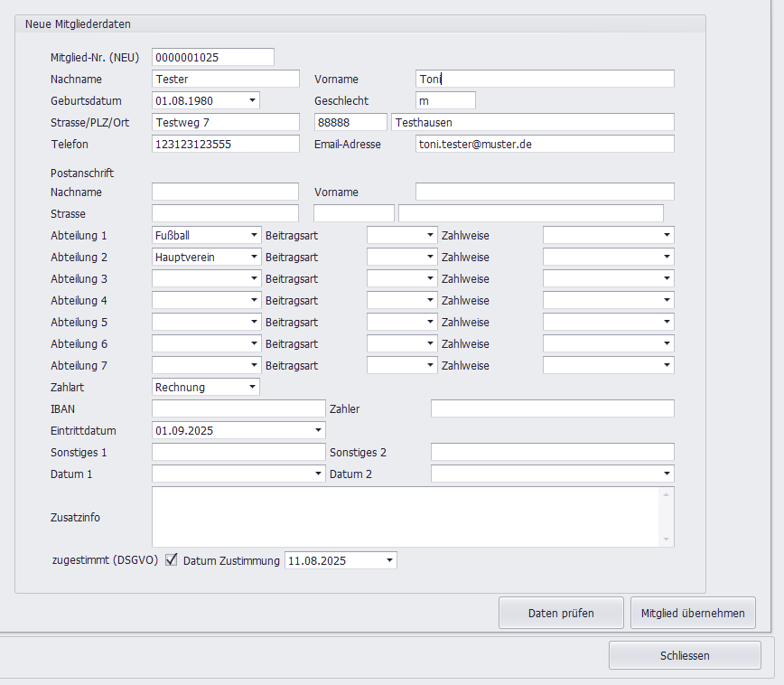This screenshot has height=685, width=784.
Task: Open Zahlweise dropdown for Abteilung 1
Action: 667,235
